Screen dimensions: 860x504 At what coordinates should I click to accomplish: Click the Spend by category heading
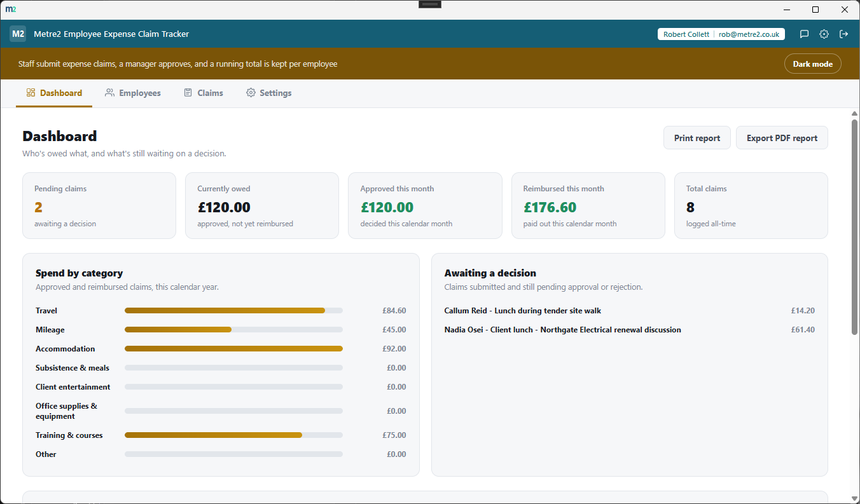click(80, 273)
